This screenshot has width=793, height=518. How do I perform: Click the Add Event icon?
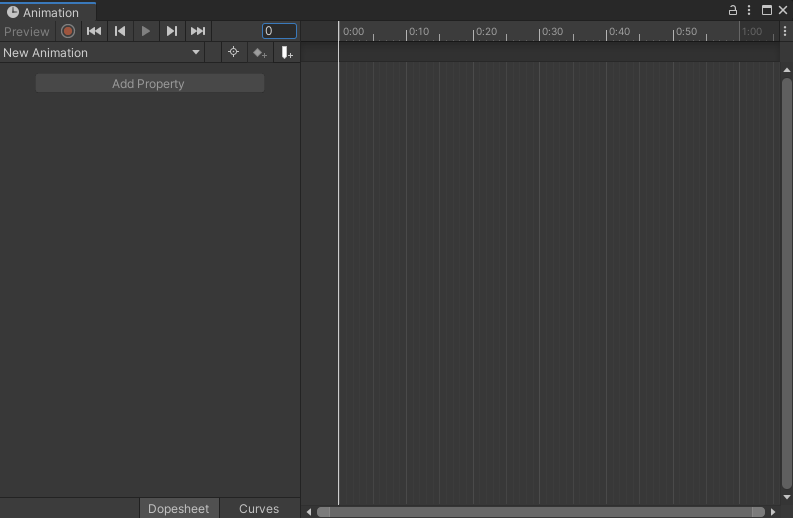click(x=287, y=53)
